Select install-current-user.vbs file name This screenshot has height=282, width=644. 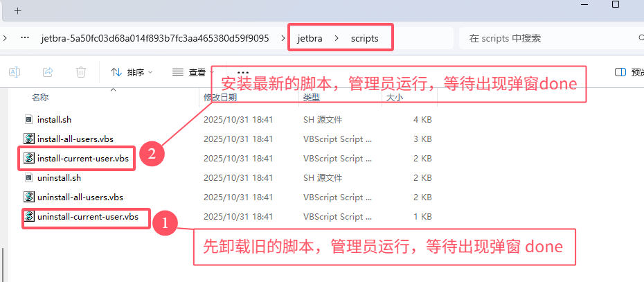(x=82, y=158)
